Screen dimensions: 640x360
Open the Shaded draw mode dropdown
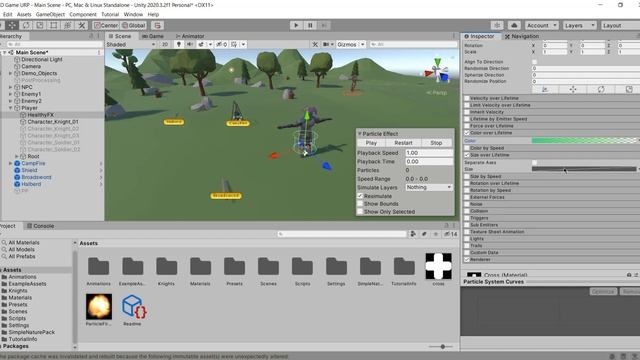pyautogui.click(x=131, y=44)
